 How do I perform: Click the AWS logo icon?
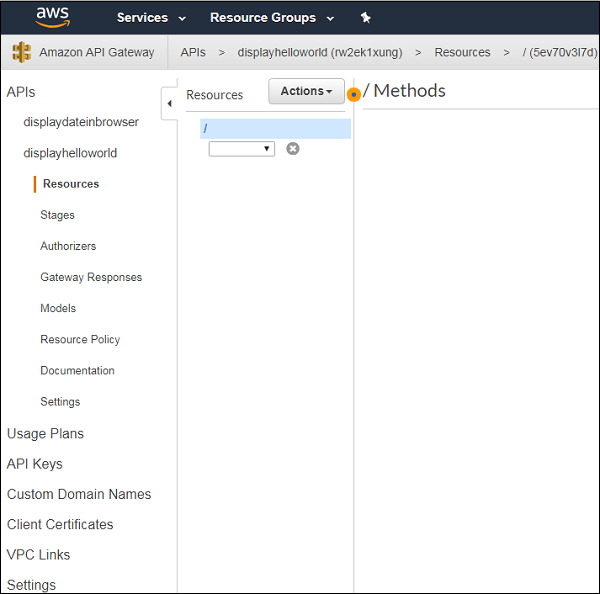pos(52,17)
